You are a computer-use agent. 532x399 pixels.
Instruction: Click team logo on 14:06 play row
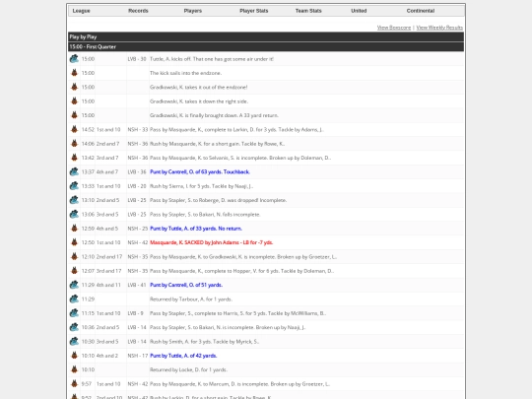click(x=74, y=144)
